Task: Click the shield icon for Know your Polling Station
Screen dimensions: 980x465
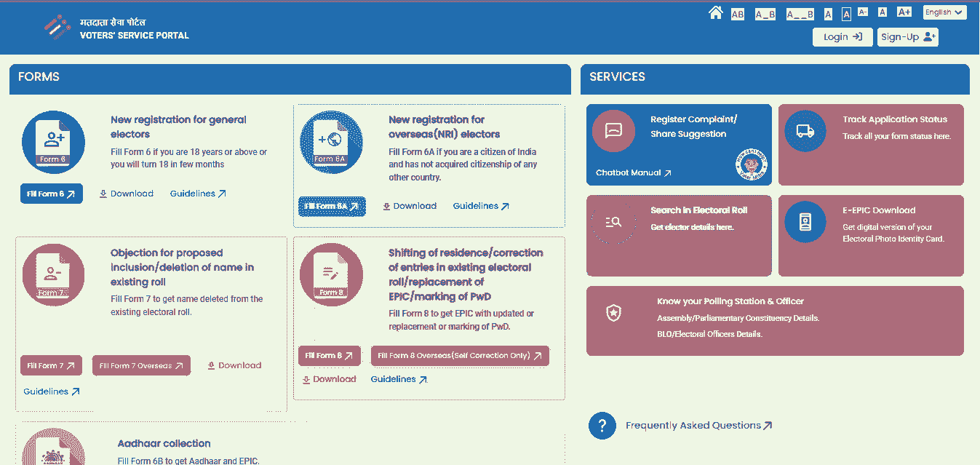Action: pos(613,312)
